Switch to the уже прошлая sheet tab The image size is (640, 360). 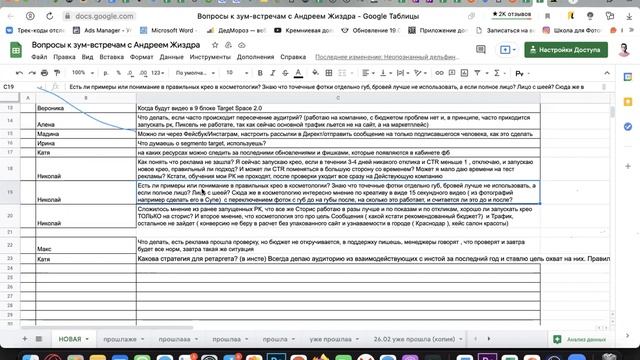tap(334, 339)
